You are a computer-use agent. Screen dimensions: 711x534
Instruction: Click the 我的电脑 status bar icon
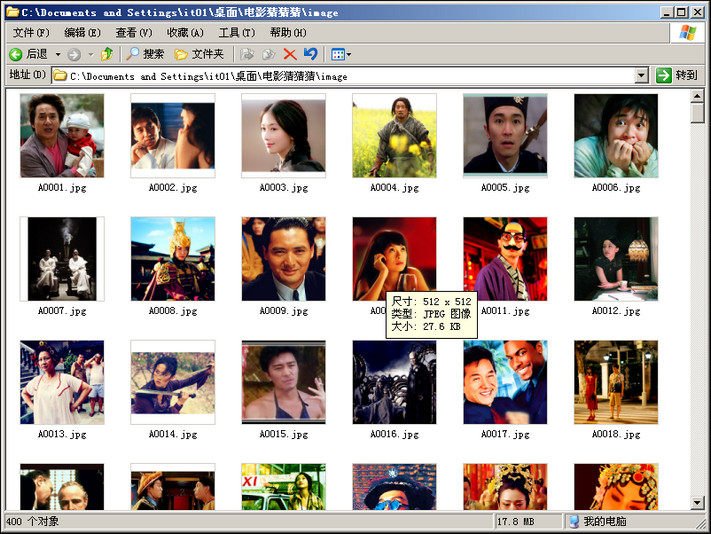pos(575,522)
